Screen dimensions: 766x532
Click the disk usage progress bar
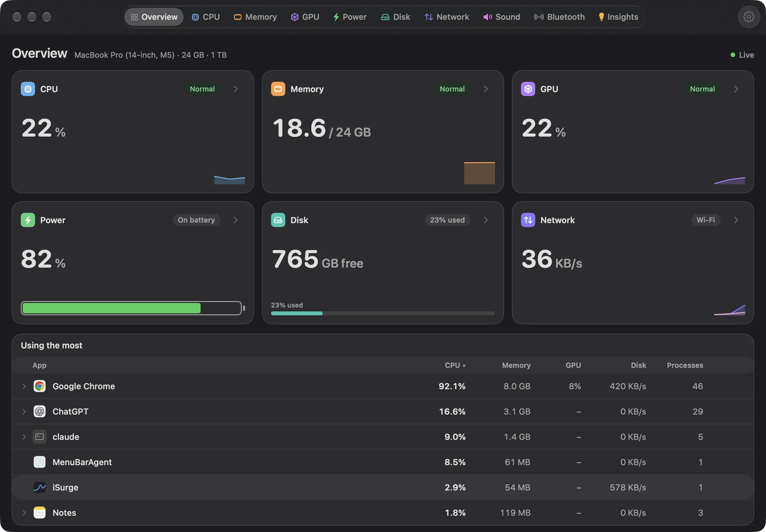pyautogui.click(x=383, y=313)
